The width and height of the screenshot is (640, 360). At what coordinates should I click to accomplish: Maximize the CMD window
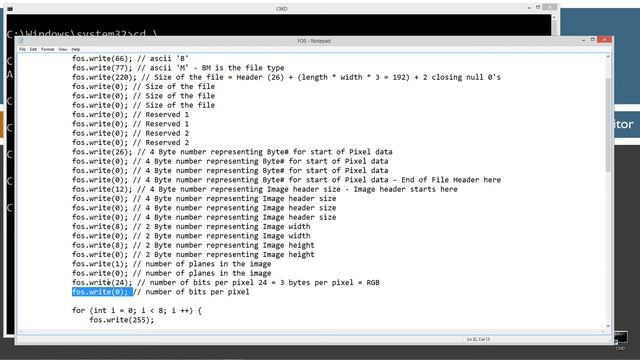[x=538, y=7]
